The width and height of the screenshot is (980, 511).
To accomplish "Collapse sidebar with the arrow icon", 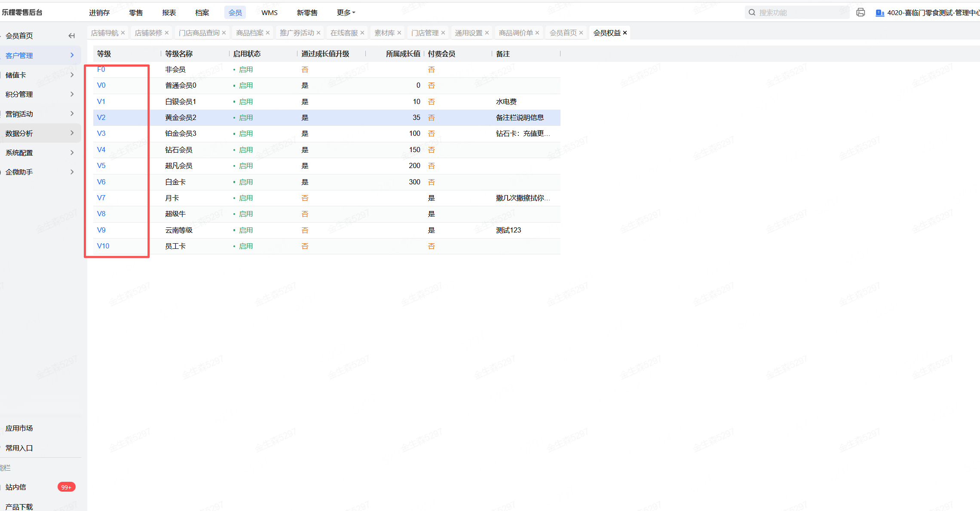I will click(72, 36).
